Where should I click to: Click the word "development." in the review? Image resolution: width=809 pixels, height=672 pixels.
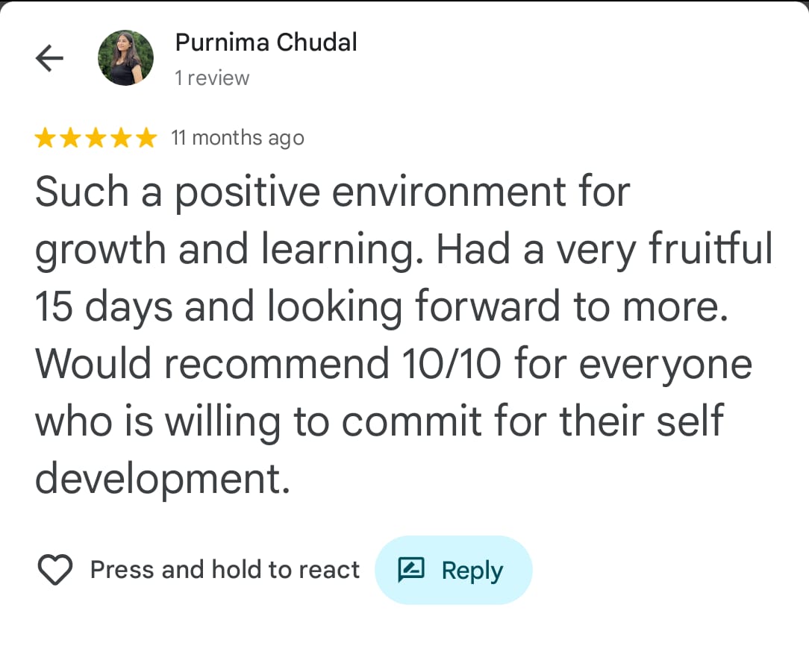coord(162,480)
